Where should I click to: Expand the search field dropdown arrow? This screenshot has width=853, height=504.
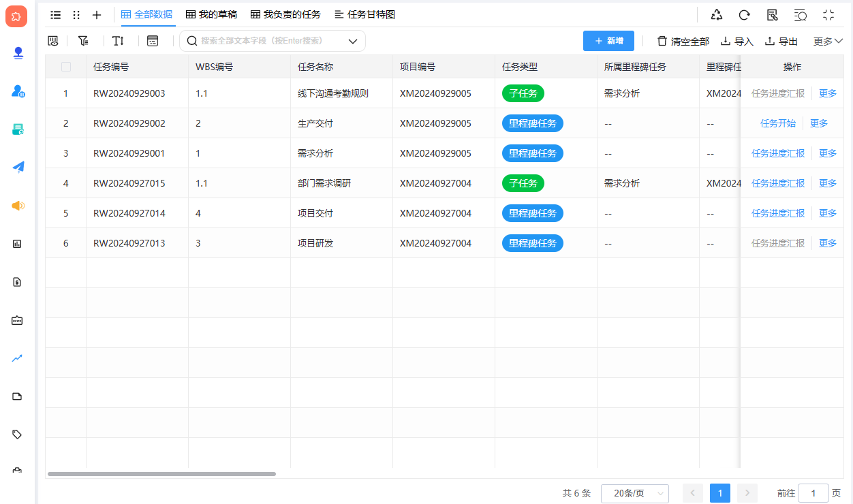(353, 42)
